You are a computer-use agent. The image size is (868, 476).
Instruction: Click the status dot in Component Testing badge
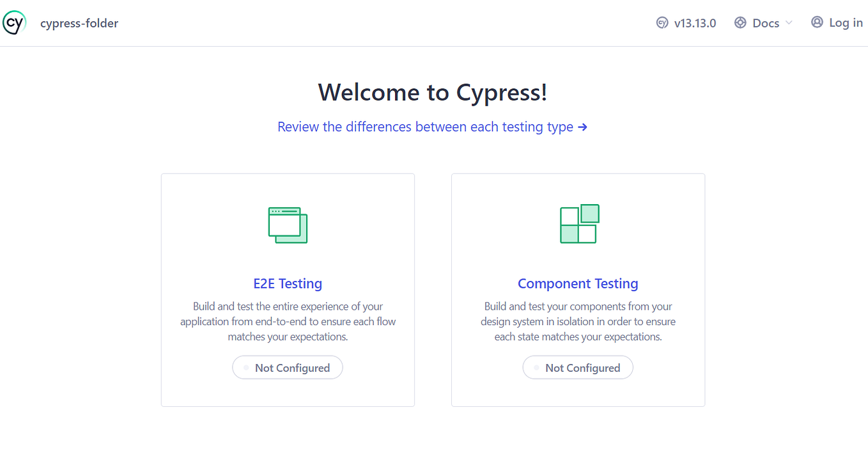(536, 367)
